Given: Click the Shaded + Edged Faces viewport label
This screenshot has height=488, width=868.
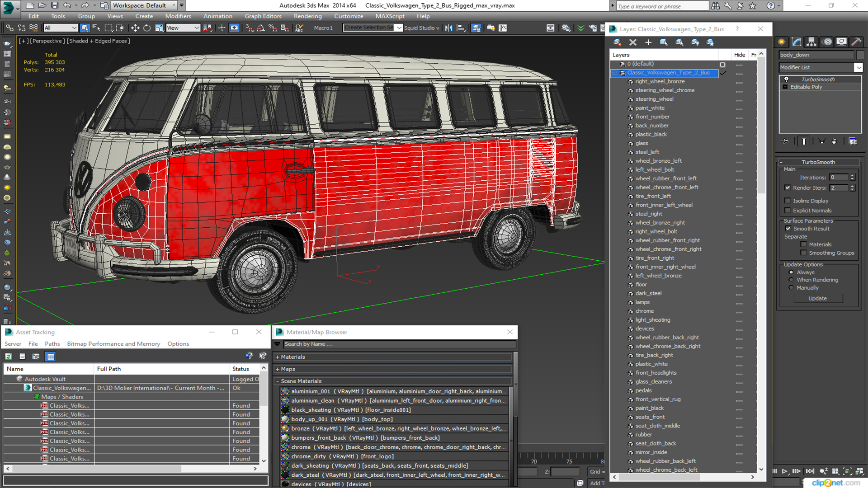Looking at the screenshot, I should pyautogui.click(x=99, y=41).
